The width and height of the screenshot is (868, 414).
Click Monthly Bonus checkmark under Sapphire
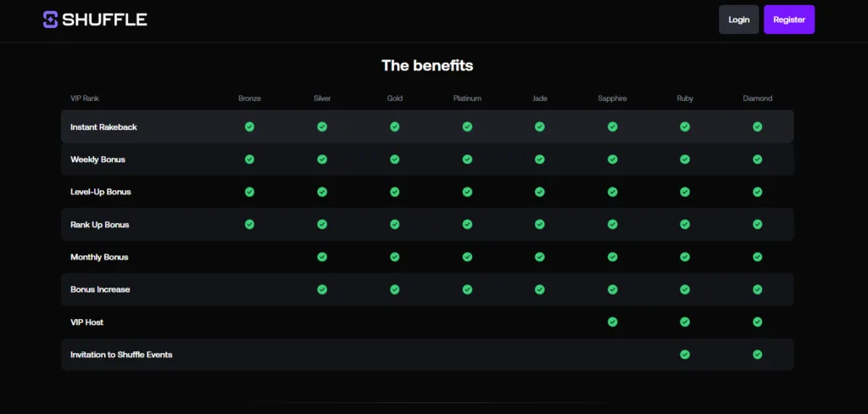(x=612, y=257)
